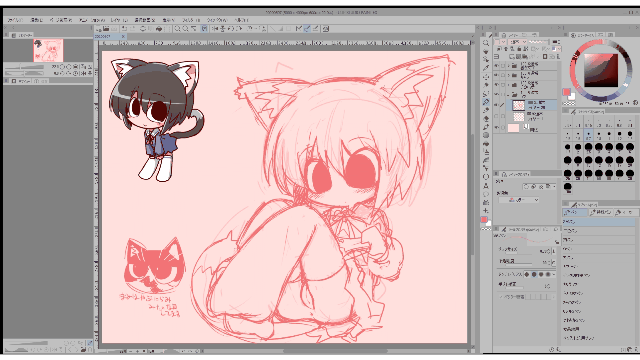
Task: Close the open canvas document tab
Action: 123,36
